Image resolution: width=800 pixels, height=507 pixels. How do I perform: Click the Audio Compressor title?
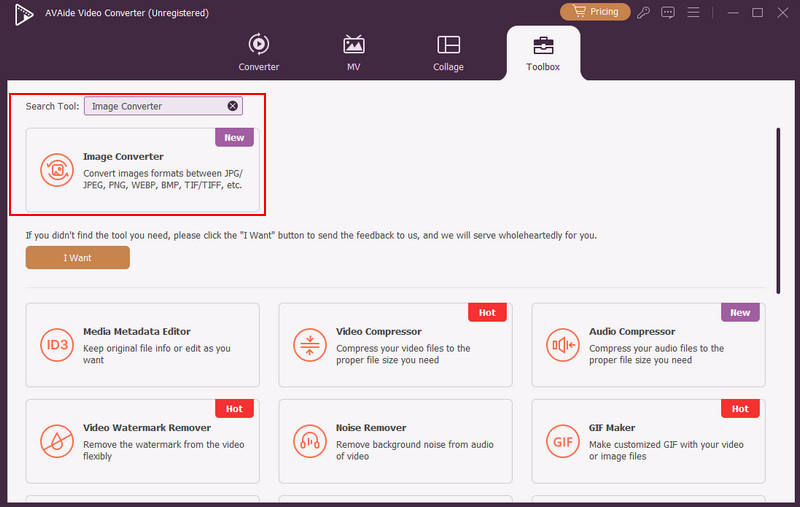[x=632, y=332]
